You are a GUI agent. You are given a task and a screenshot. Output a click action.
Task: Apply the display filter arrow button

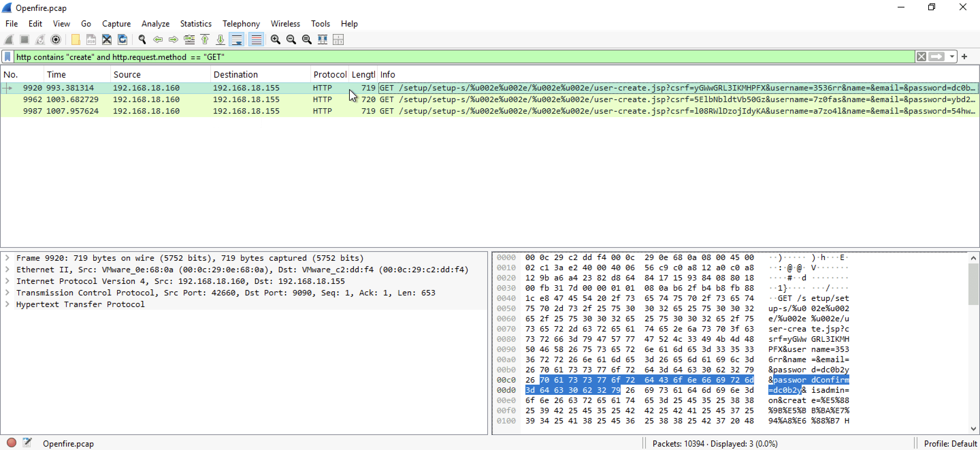click(x=936, y=57)
